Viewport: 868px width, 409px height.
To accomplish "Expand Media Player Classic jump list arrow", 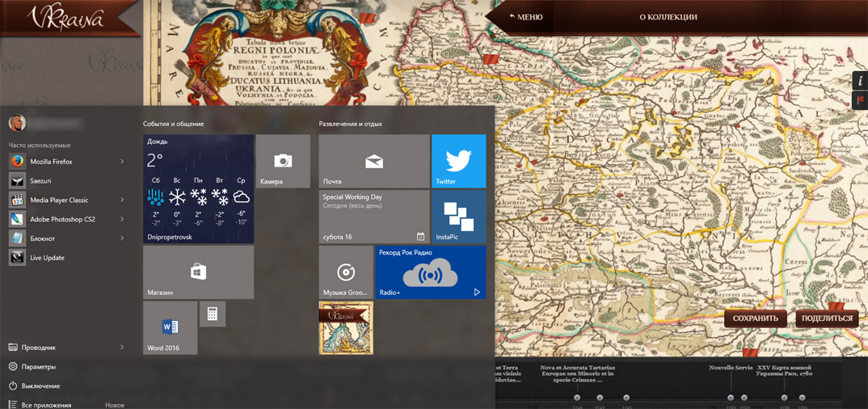I will tap(122, 200).
